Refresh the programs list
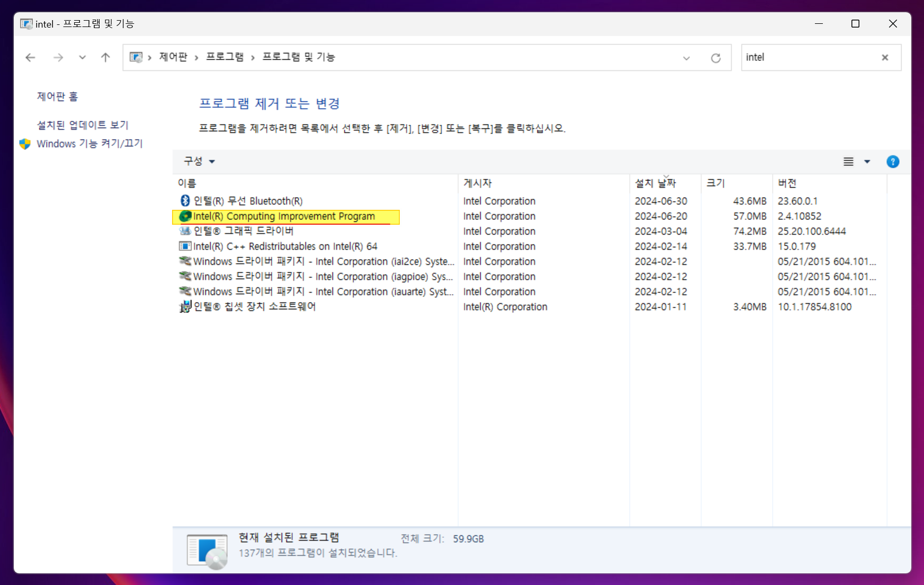The height and width of the screenshot is (585, 924). pyautogui.click(x=715, y=58)
